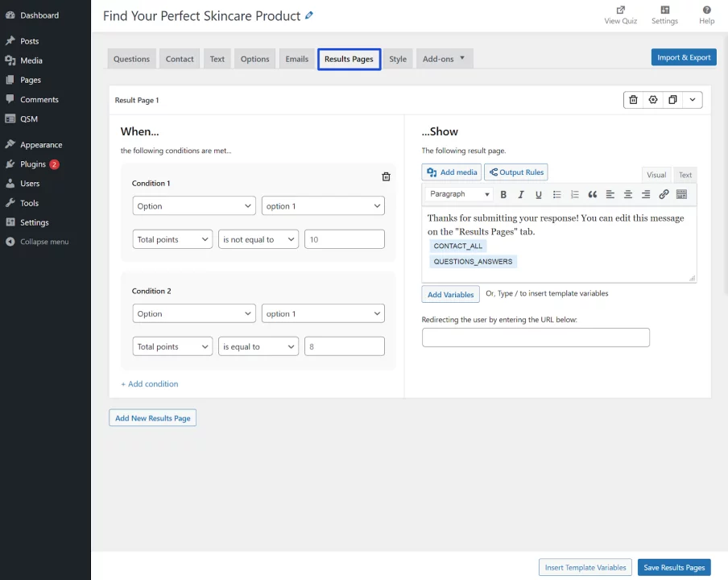Open Condition 2 Option dropdown

coord(193,313)
